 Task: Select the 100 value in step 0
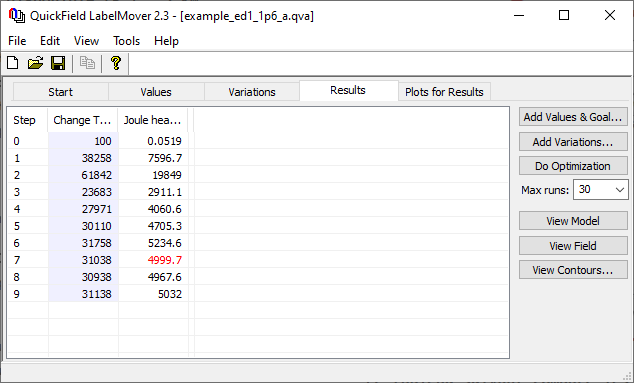point(103,141)
